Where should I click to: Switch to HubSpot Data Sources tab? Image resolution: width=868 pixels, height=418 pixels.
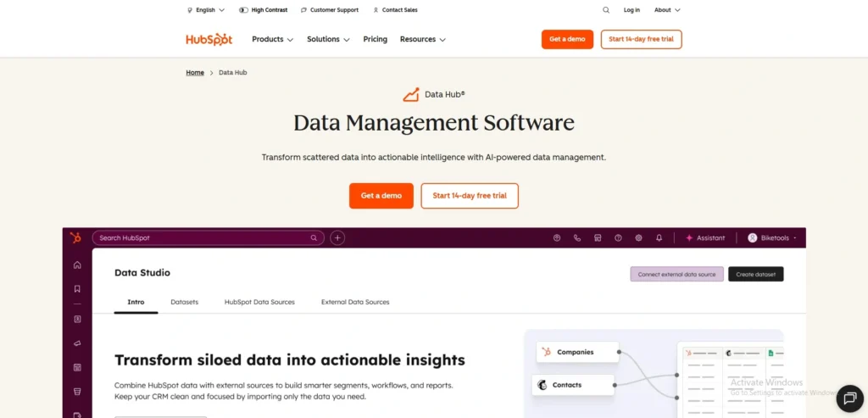[x=259, y=303]
